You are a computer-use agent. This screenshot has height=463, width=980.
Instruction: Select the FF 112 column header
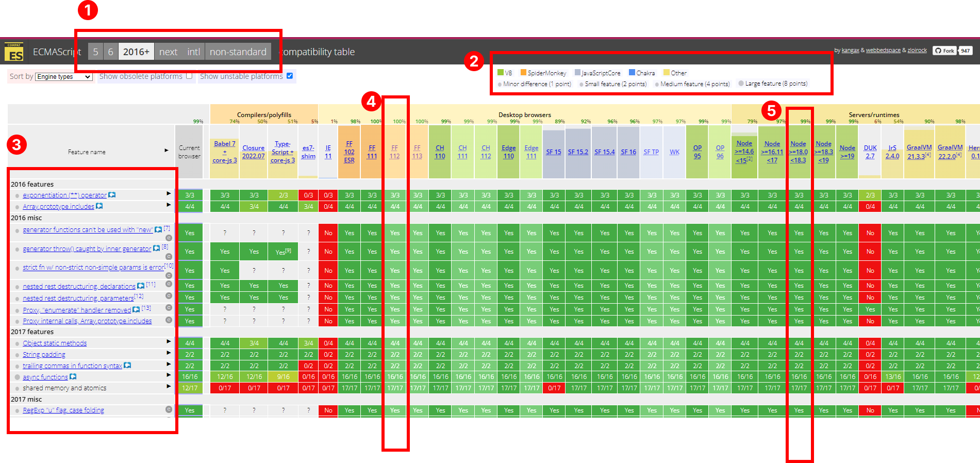394,152
